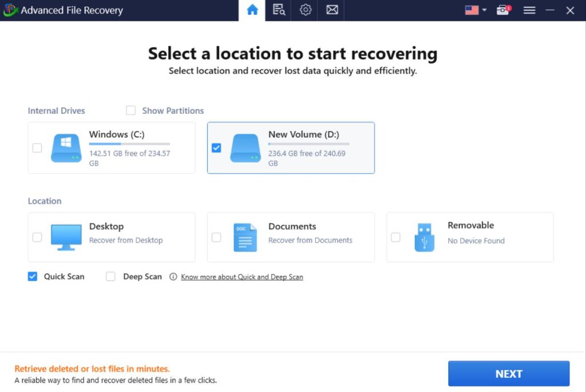Click the Quick Scan label
The image size is (586, 392).
click(64, 276)
